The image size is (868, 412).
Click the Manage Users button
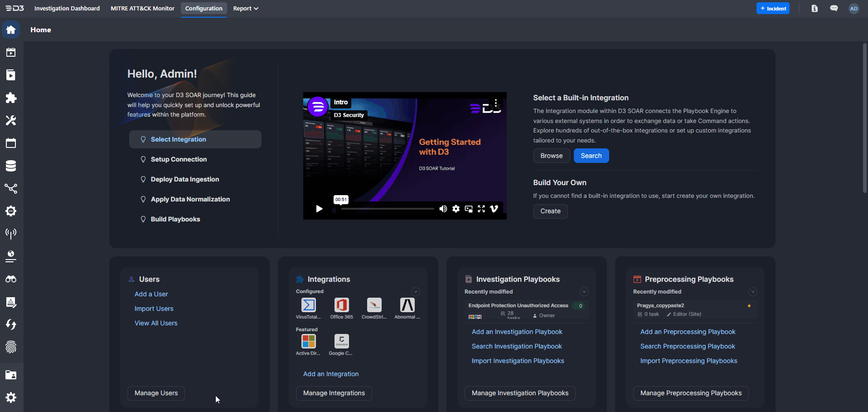pyautogui.click(x=156, y=393)
